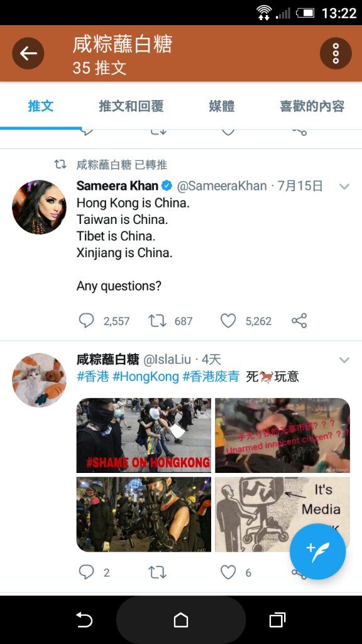
Task: Share Sameera Khan's tweet
Action: point(299,321)
